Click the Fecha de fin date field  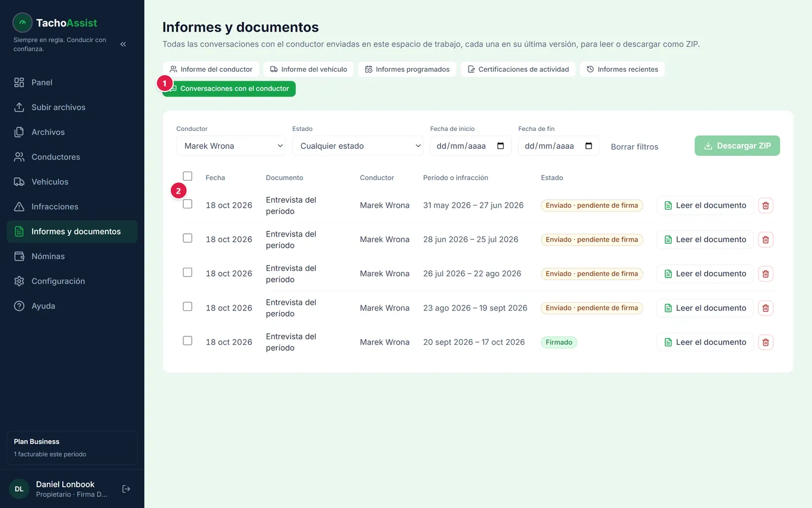[559, 146]
